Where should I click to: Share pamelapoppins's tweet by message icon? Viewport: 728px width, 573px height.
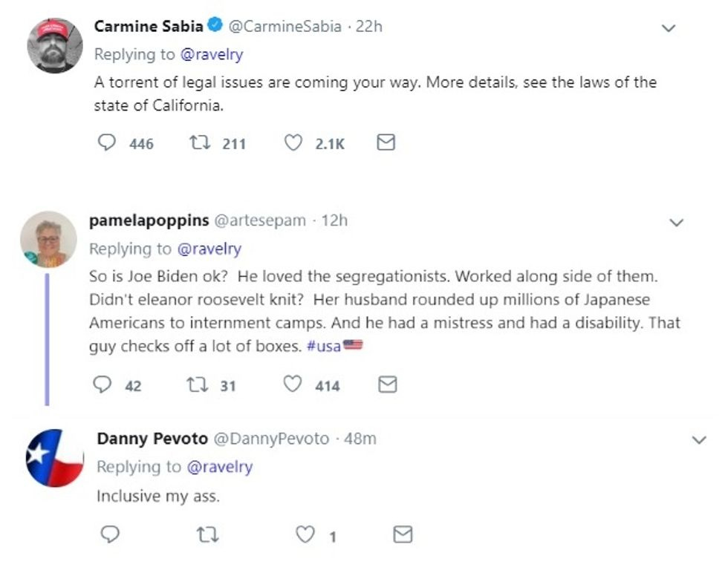coord(387,384)
